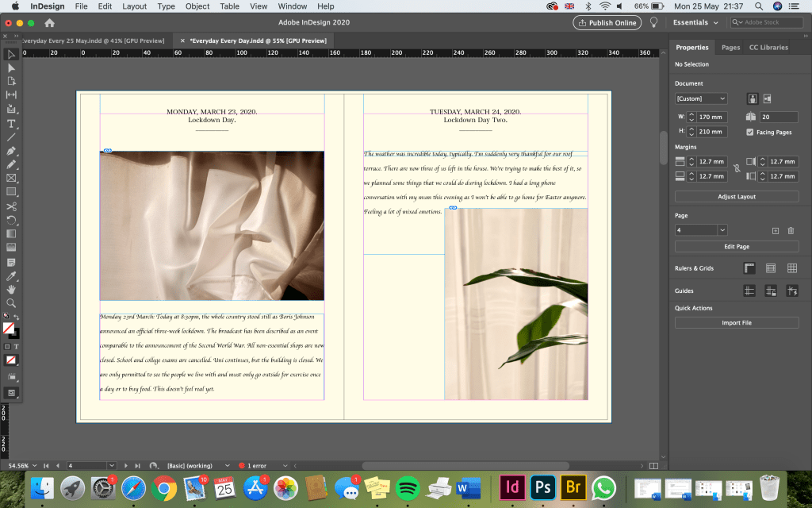
Task: Click the Adjust Layout button
Action: 737,196
